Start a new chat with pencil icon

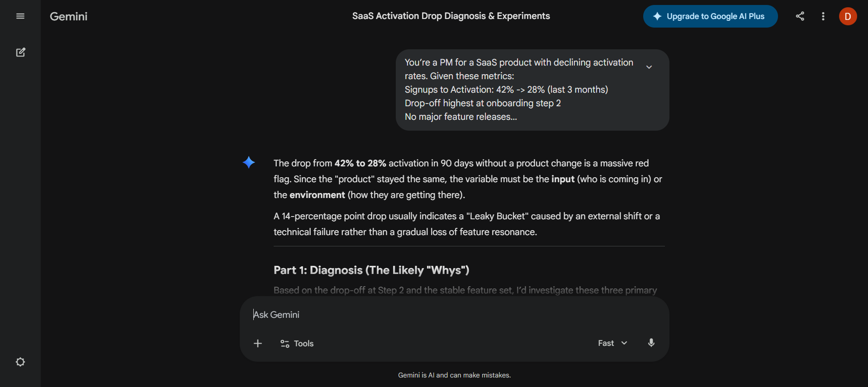tap(20, 52)
